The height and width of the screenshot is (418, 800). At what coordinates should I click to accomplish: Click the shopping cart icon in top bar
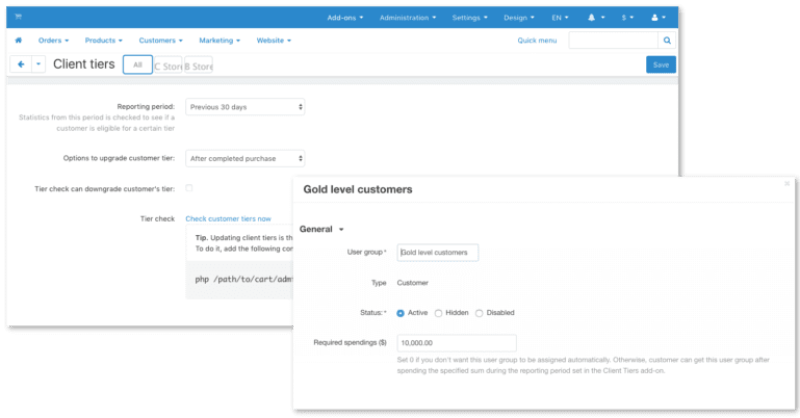click(x=18, y=17)
